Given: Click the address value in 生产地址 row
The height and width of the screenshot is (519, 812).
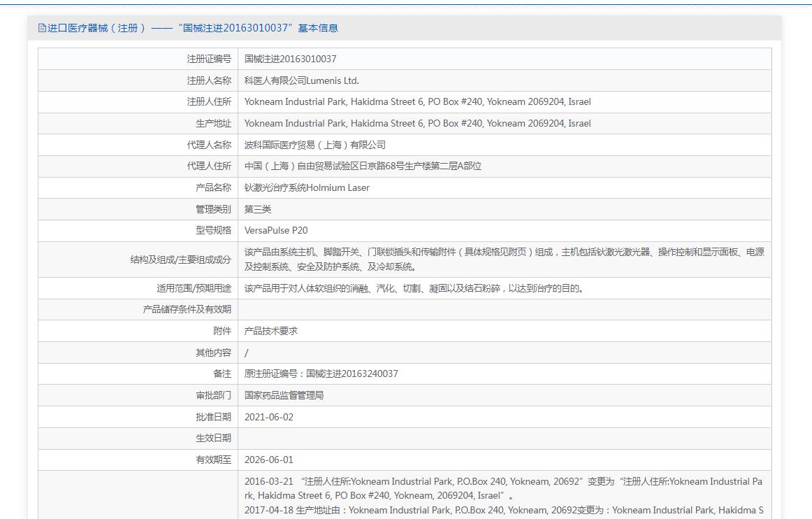Looking at the screenshot, I should point(417,124).
